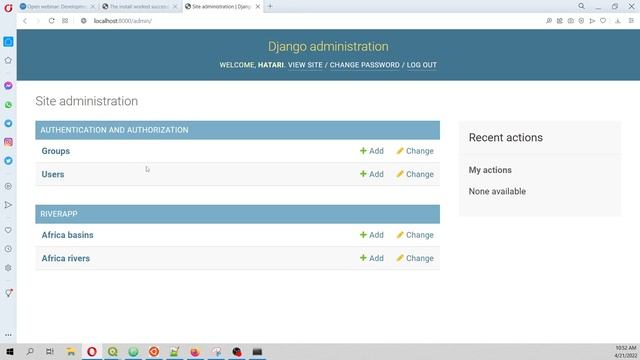The width and height of the screenshot is (640, 360).
Task: Click Add for Africa rivers
Action: pos(371,258)
